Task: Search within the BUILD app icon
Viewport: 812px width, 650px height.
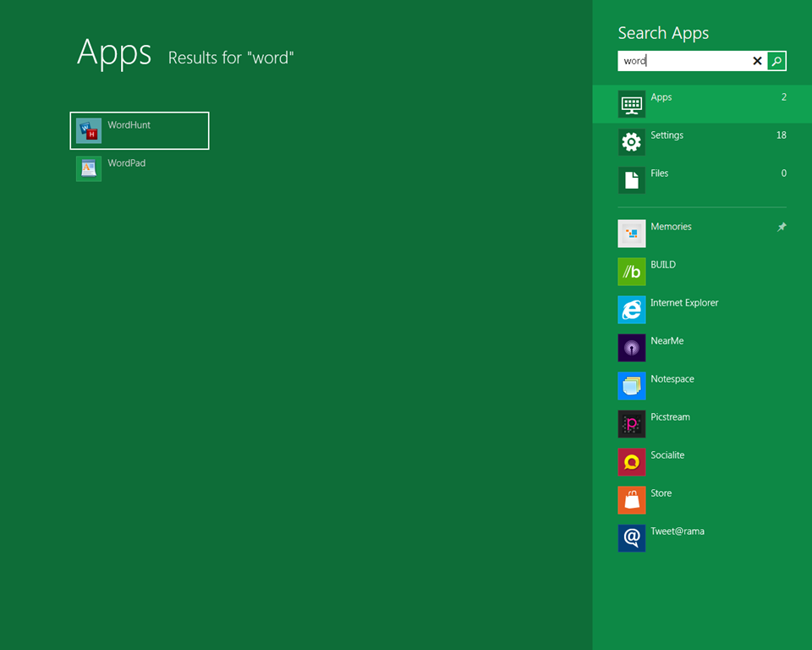Action: 632,272
